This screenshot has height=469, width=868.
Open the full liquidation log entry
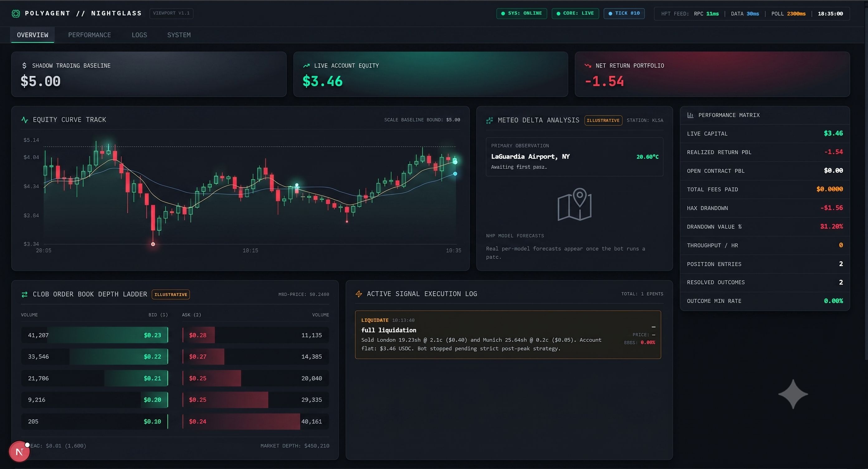click(508, 335)
